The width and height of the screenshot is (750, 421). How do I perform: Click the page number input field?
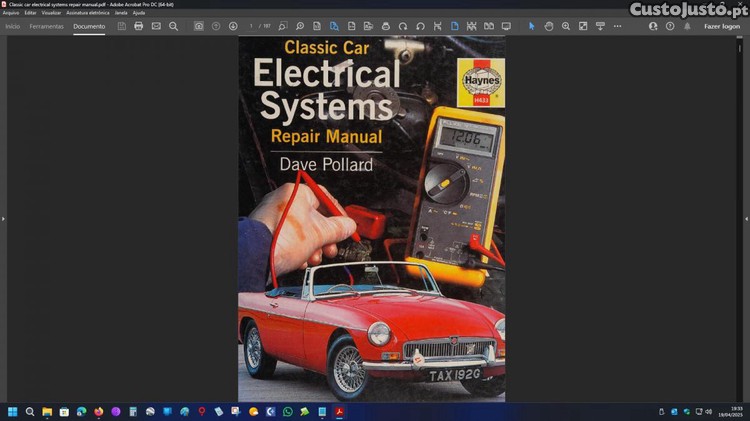[x=253, y=26]
